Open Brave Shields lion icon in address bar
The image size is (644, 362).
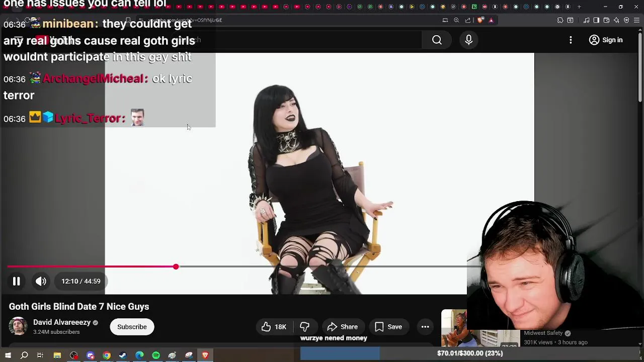coord(480,20)
